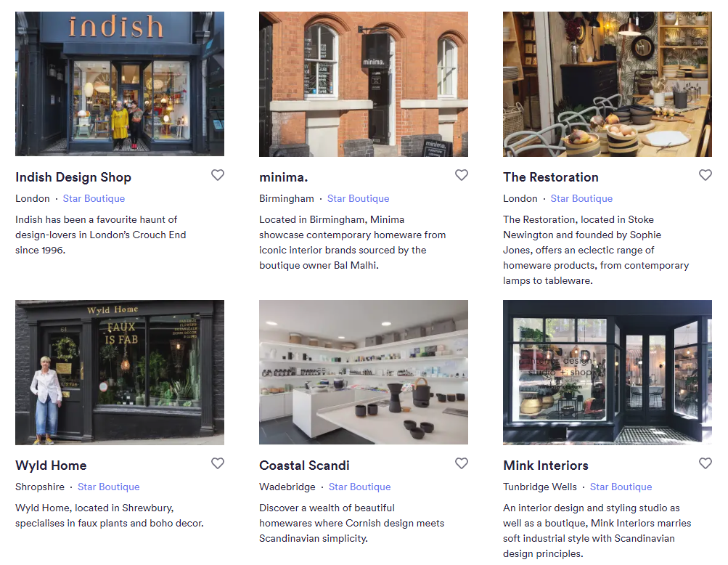Save The Restoration using its heart icon
The width and height of the screenshot is (728, 565).
pyautogui.click(x=705, y=175)
